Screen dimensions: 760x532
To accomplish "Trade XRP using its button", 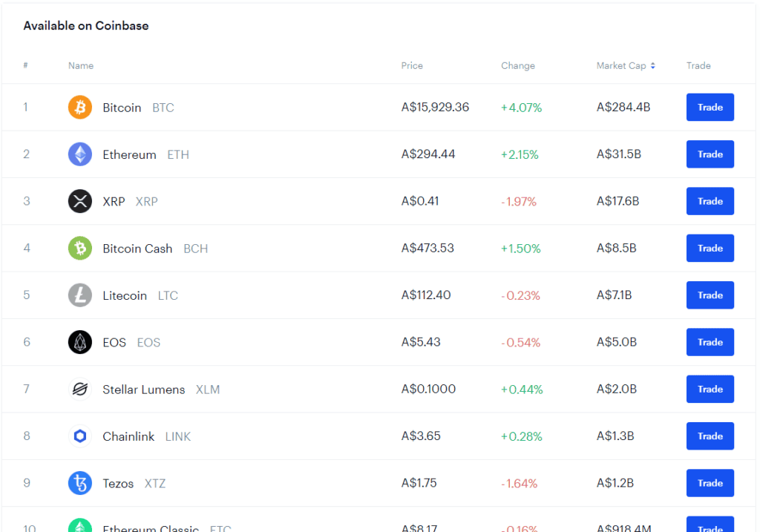I will (x=710, y=201).
